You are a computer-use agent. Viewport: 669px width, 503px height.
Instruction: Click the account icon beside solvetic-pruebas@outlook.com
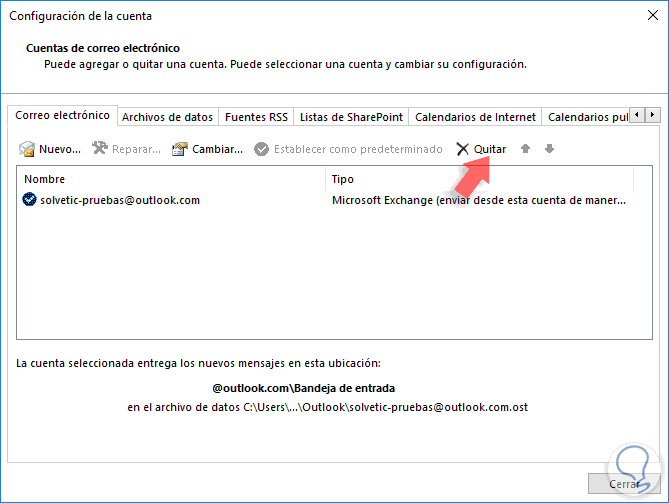(x=29, y=199)
